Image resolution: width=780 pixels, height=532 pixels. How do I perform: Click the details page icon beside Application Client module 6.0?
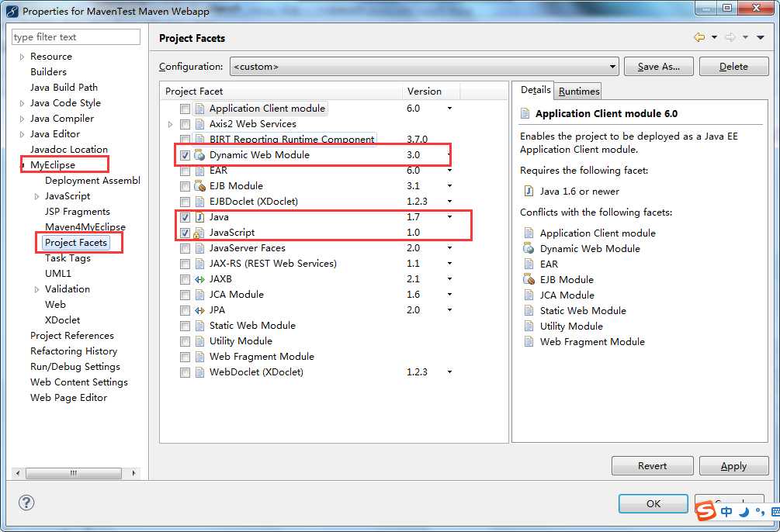pyautogui.click(x=525, y=113)
